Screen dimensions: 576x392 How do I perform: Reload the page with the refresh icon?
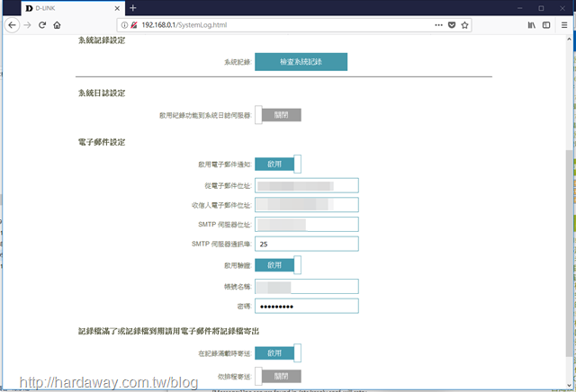tap(42, 24)
